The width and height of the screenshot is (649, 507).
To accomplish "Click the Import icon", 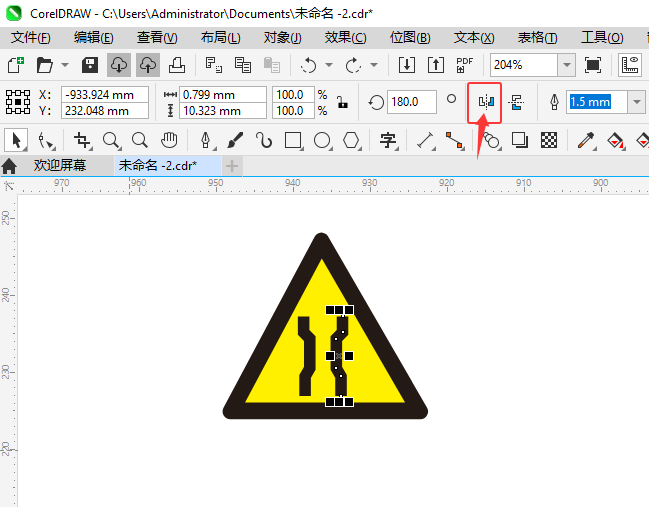I will [407, 65].
